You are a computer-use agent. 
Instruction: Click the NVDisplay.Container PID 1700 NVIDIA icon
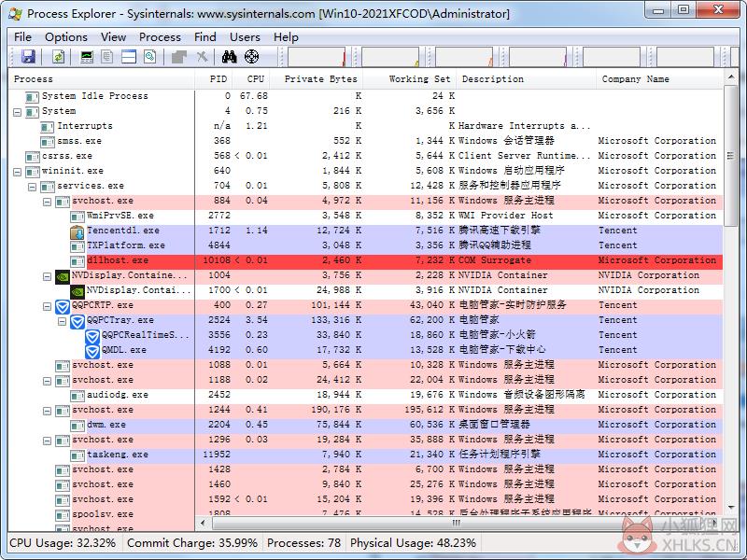click(78, 291)
